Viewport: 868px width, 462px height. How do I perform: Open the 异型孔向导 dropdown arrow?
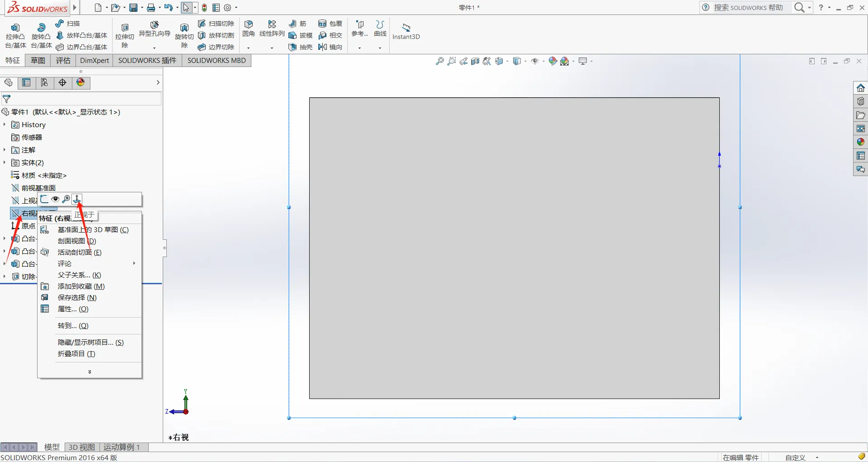pyautogui.click(x=154, y=48)
